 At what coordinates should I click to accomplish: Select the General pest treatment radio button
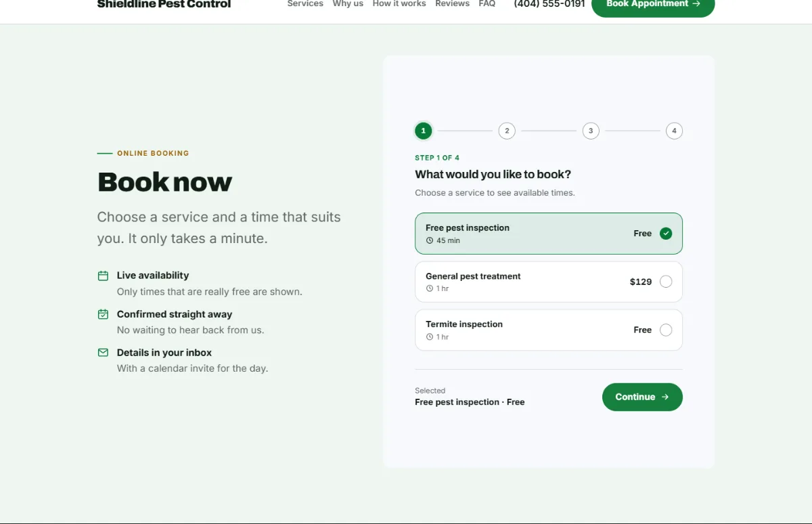[x=666, y=282]
